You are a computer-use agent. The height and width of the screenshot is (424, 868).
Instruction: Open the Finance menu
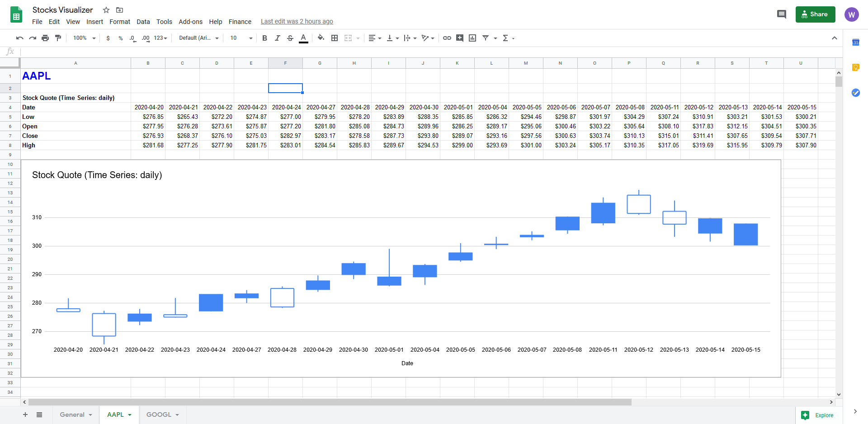click(x=240, y=22)
